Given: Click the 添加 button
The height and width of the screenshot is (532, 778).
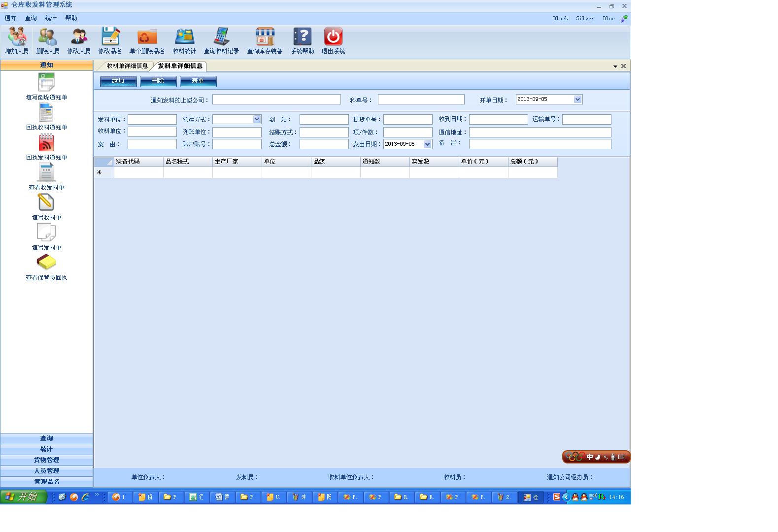Looking at the screenshot, I should pyautogui.click(x=118, y=81).
